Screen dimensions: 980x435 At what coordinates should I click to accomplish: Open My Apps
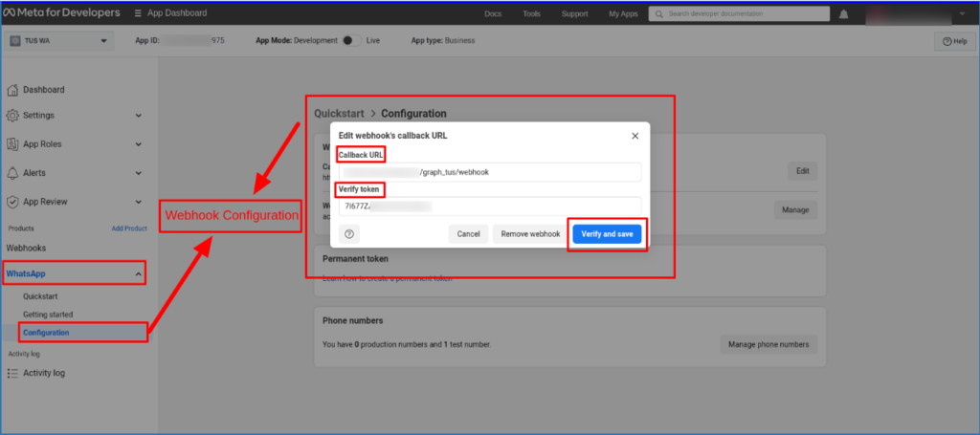click(x=622, y=13)
